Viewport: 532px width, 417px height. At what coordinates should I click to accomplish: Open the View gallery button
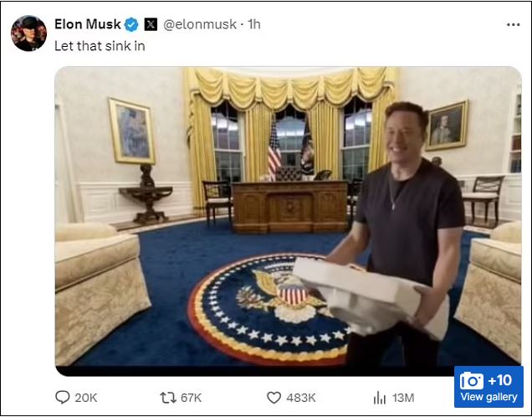pos(489,387)
